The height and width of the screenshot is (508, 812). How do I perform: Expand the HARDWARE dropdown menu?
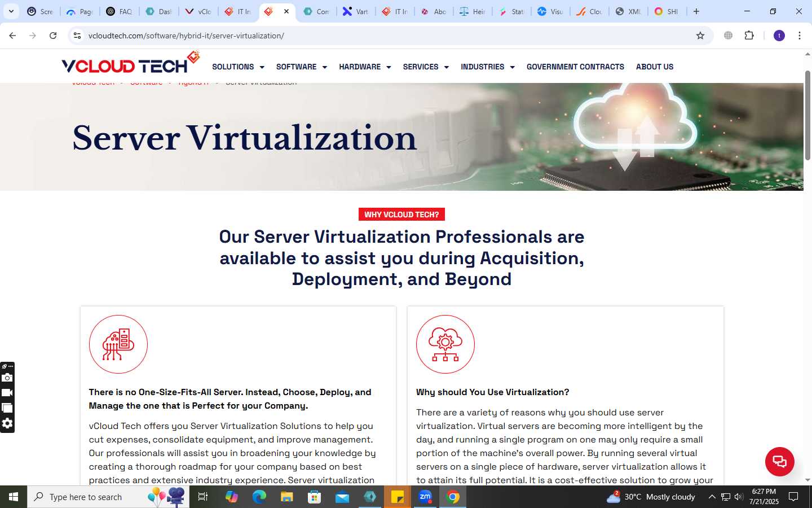tap(365, 67)
